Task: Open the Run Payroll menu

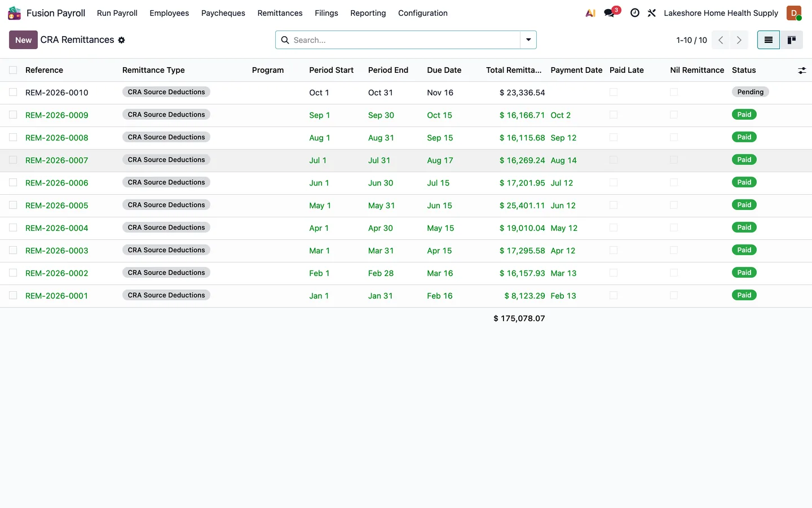Action: (117, 13)
